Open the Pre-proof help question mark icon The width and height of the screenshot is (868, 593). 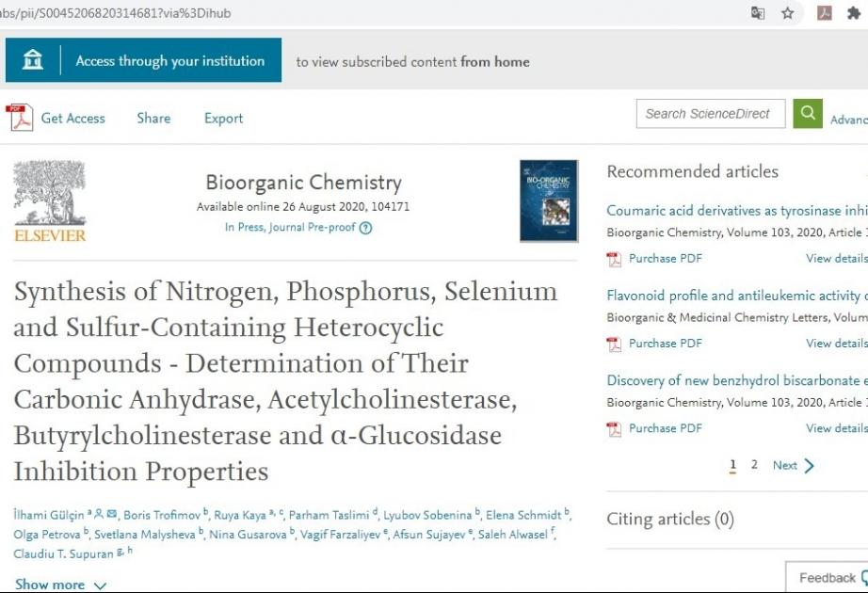[x=365, y=228]
